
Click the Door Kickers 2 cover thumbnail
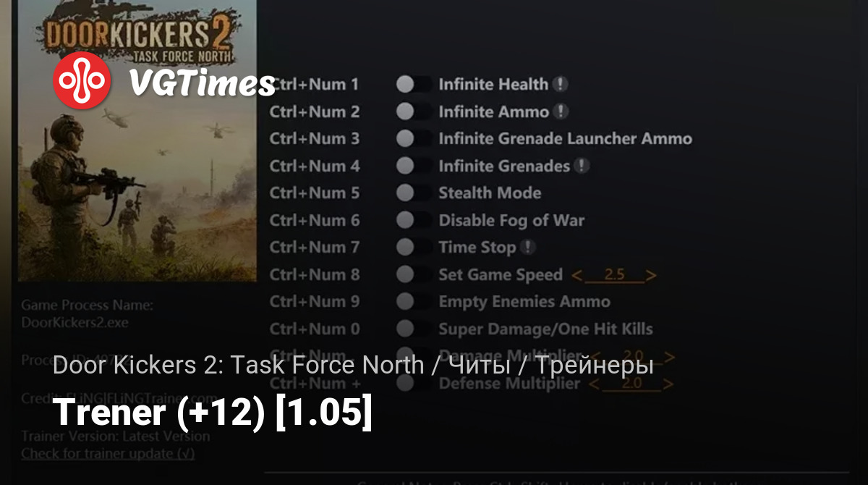137,140
